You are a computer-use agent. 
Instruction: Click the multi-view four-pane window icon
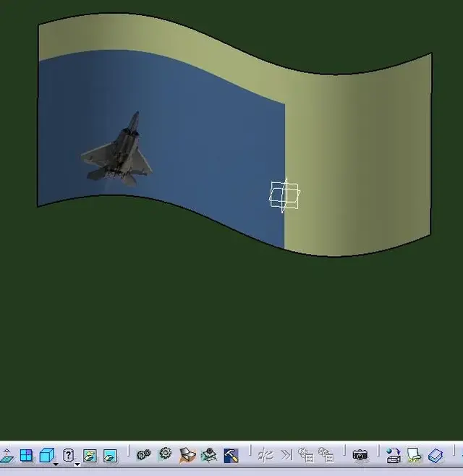tap(26, 455)
